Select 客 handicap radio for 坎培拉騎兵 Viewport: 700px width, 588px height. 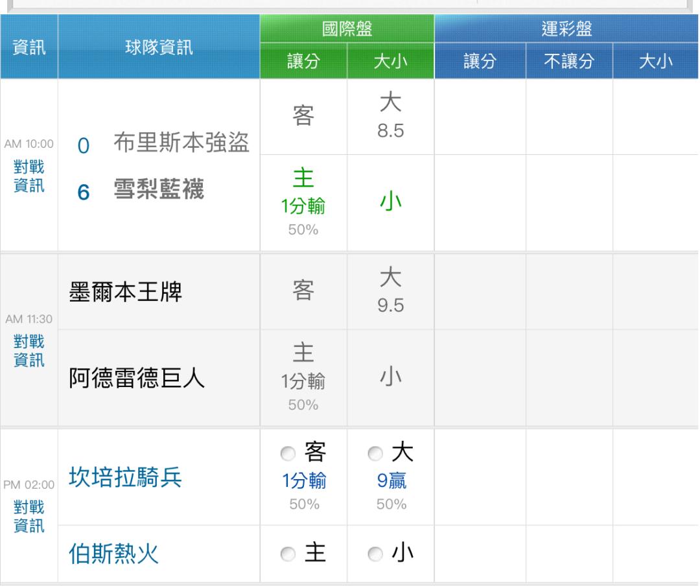coord(288,454)
